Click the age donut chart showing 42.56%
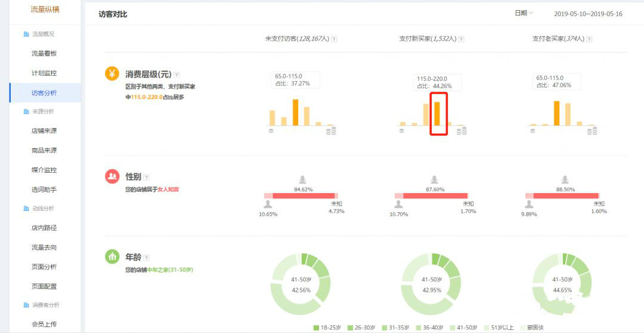This screenshot has height=333, width=644. (x=301, y=284)
